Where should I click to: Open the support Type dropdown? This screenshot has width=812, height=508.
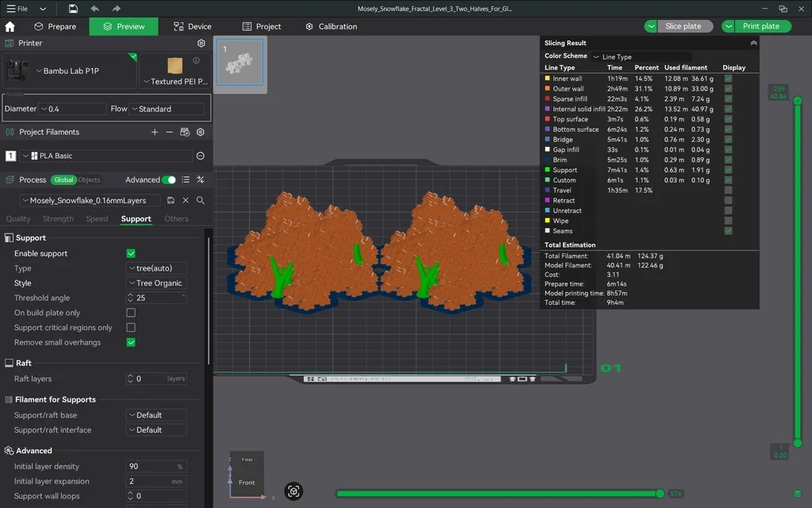click(156, 268)
